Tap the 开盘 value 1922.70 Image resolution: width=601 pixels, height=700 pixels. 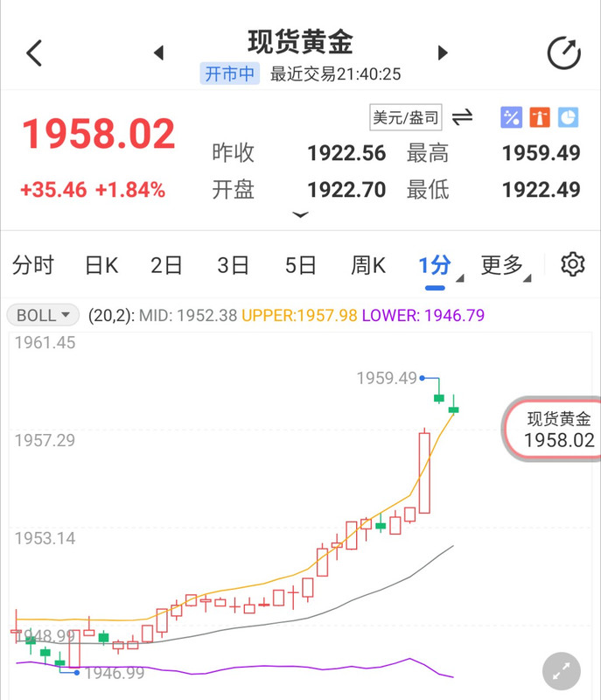[x=346, y=190]
